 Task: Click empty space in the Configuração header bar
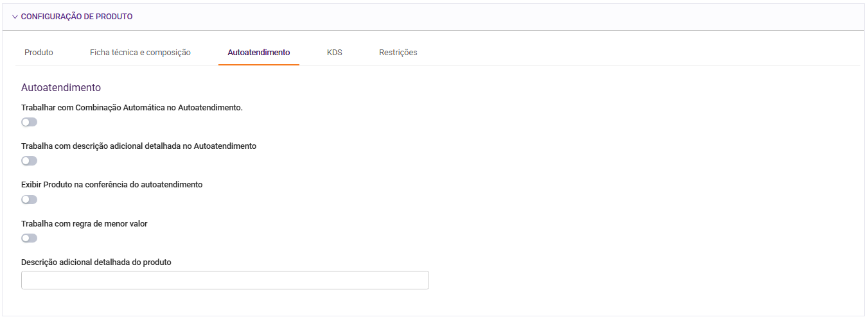[x=482, y=17]
